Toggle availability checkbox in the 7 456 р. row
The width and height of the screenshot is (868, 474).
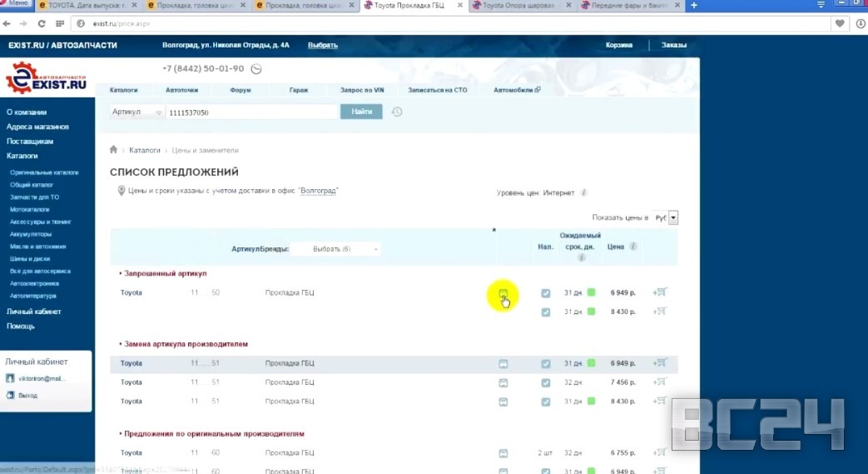(x=546, y=383)
